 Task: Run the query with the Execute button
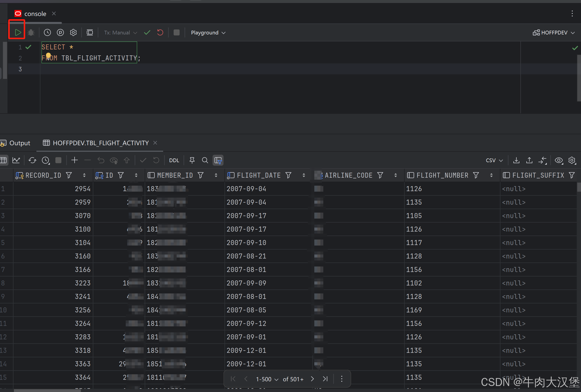pos(17,32)
